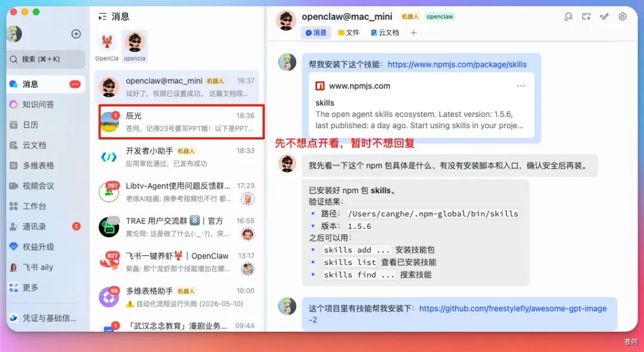
Task: Go to 日历 in the sidebar
Action: tap(46, 125)
